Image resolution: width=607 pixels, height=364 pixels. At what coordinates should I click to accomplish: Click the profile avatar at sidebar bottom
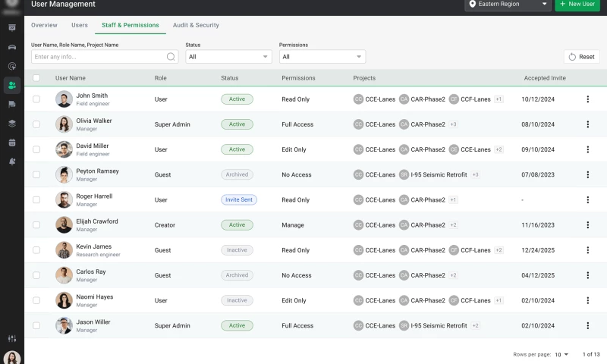(12, 357)
